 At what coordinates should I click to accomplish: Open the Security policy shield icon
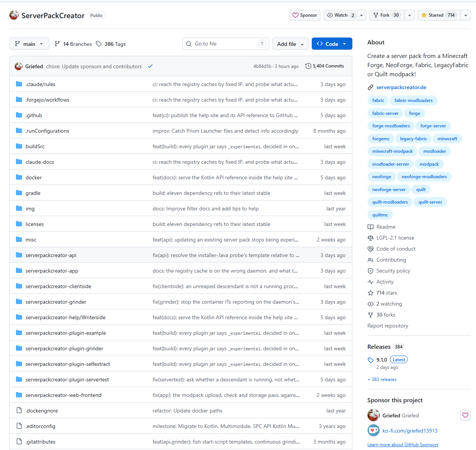[371, 271]
